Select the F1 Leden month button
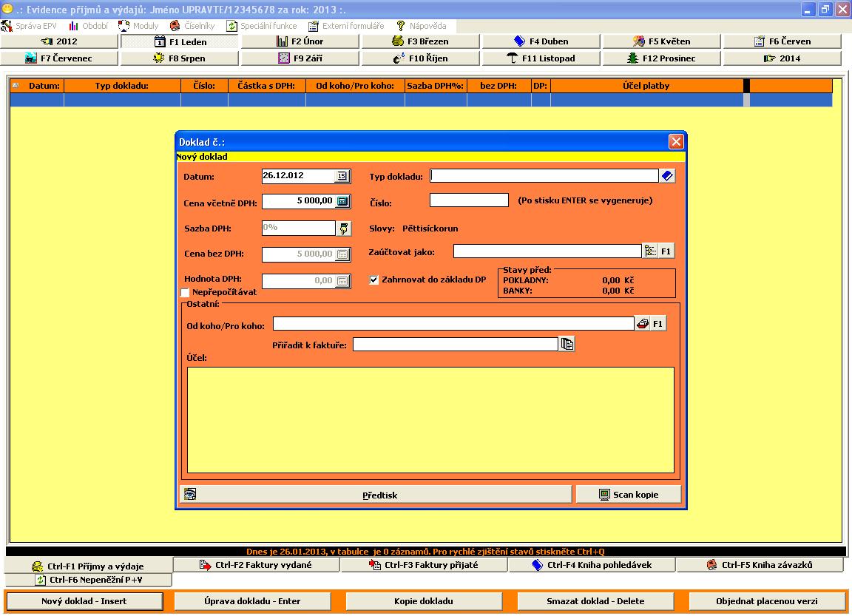 180,41
